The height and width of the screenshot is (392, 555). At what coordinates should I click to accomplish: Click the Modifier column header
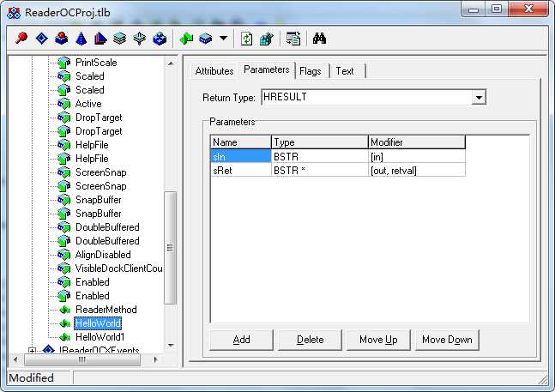(417, 142)
